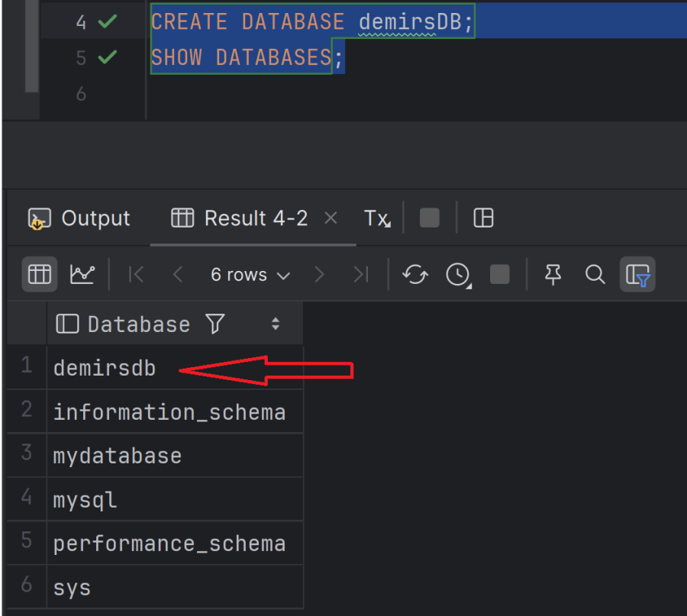Select the demirsdb row cell
The width and height of the screenshot is (687, 616).
105,368
